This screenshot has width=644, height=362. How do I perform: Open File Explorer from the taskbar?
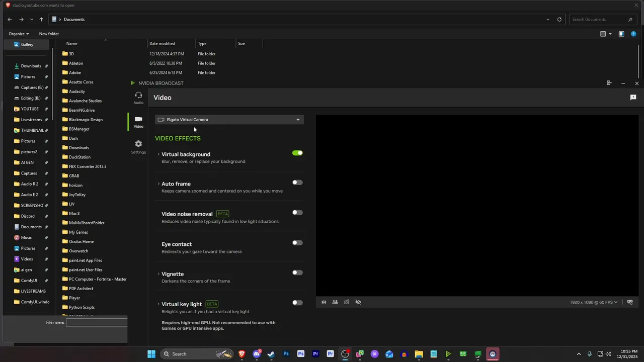point(419,354)
